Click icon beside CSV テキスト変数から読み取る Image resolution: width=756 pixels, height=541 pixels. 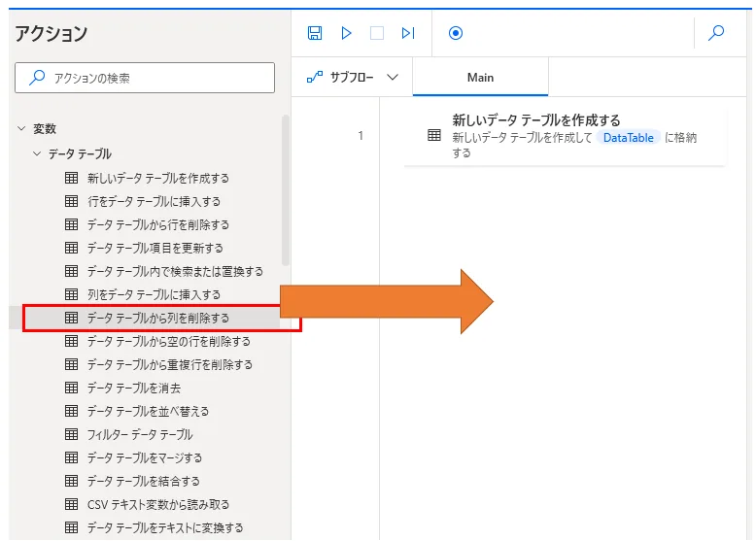pos(71,504)
